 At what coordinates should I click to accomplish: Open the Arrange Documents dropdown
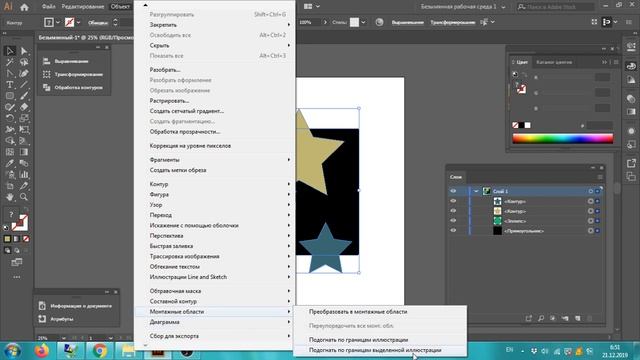coord(312,7)
